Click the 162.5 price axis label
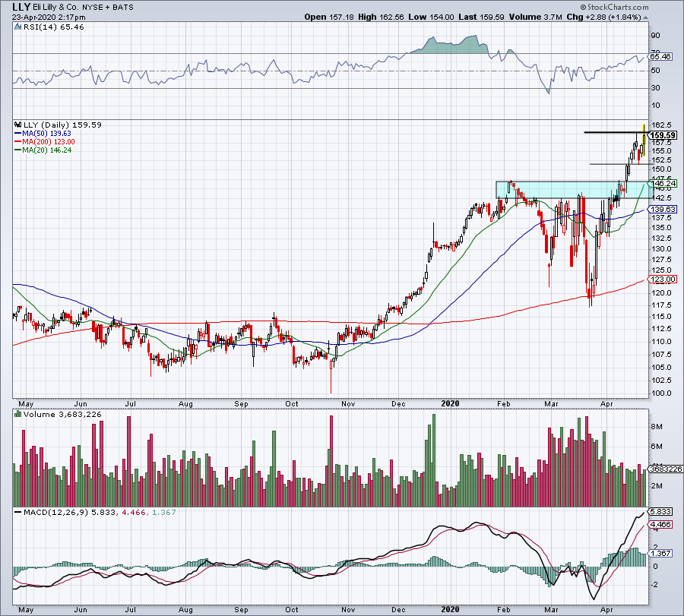Image resolution: width=684 pixels, height=616 pixels. pos(661,125)
